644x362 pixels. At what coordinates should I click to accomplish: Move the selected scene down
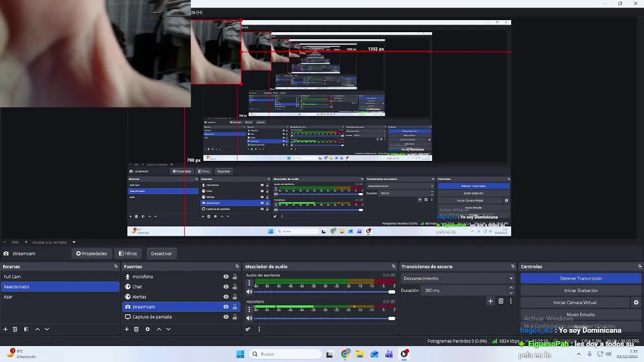pyautogui.click(x=47, y=329)
